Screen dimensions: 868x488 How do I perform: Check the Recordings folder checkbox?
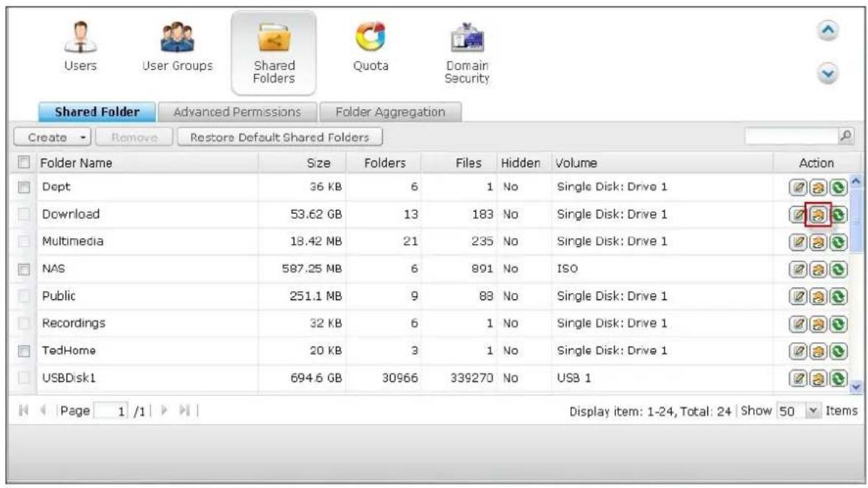click(x=24, y=323)
